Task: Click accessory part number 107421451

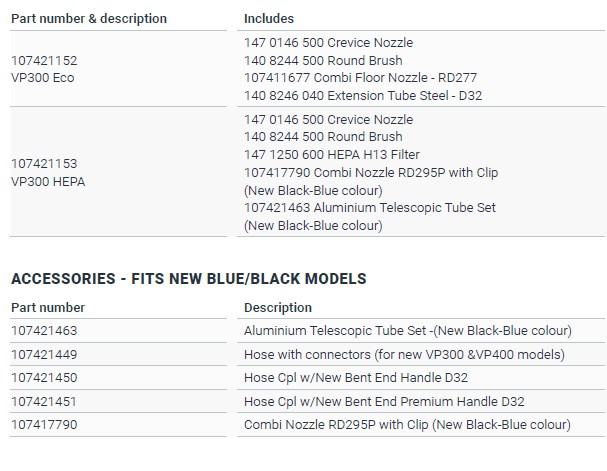Action: click(x=44, y=402)
